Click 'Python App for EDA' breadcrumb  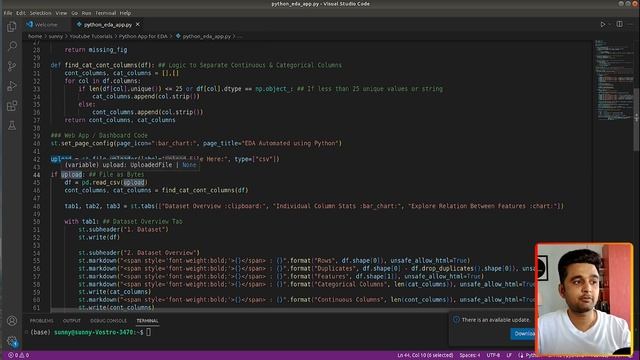pos(143,36)
